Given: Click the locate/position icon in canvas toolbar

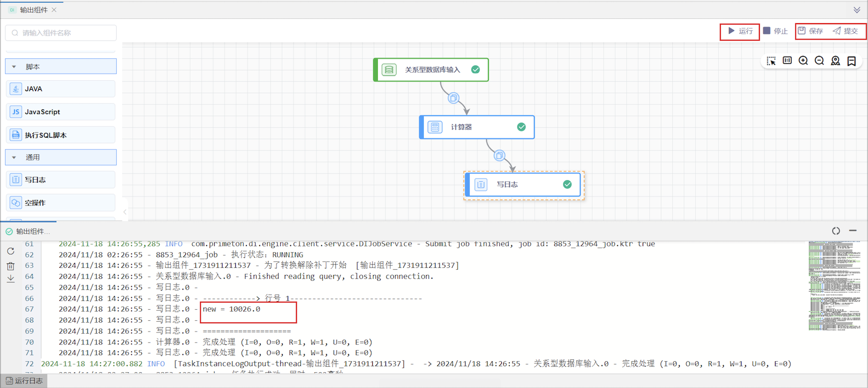Looking at the screenshot, I should pos(835,61).
